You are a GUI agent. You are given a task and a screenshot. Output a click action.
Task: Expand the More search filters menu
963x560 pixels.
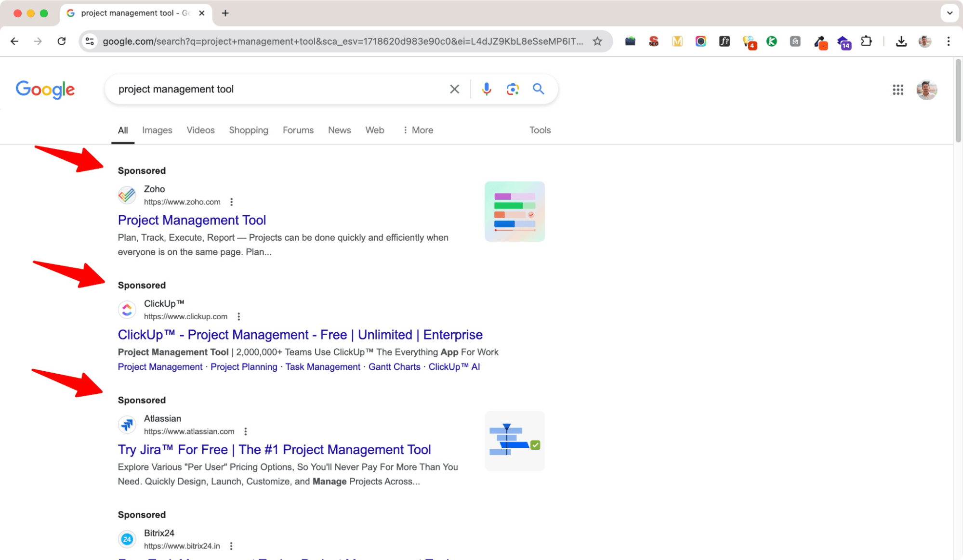(418, 130)
